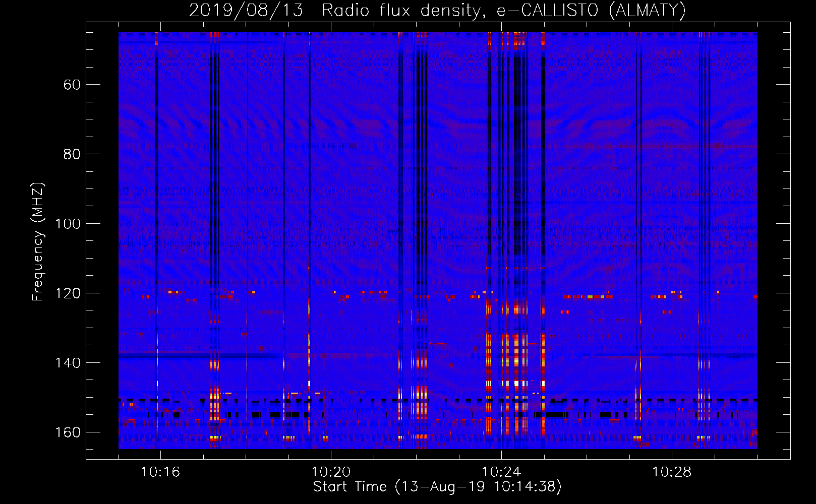Image resolution: width=816 pixels, height=504 pixels.
Task: Click the "10:20" time tick label
Action: pos(331,472)
